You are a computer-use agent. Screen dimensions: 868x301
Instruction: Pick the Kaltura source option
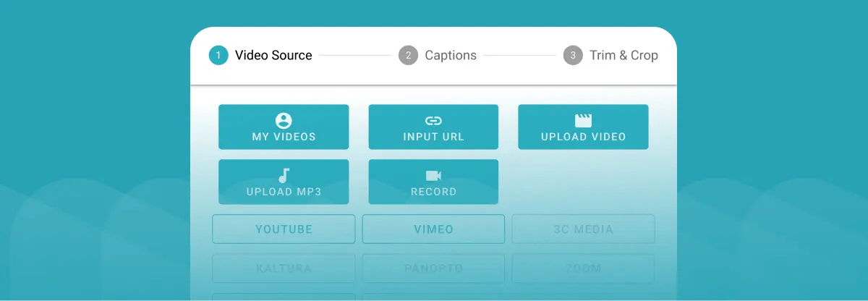(x=284, y=268)
